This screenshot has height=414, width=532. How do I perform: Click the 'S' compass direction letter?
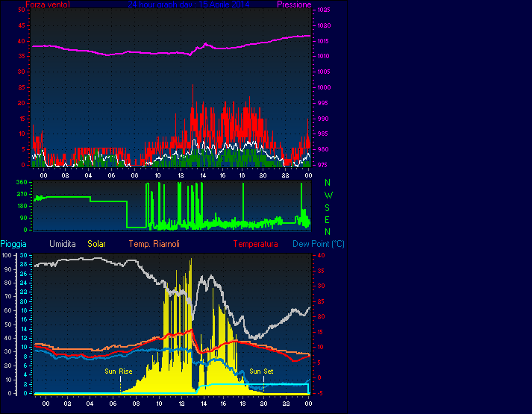coord(327,207)
